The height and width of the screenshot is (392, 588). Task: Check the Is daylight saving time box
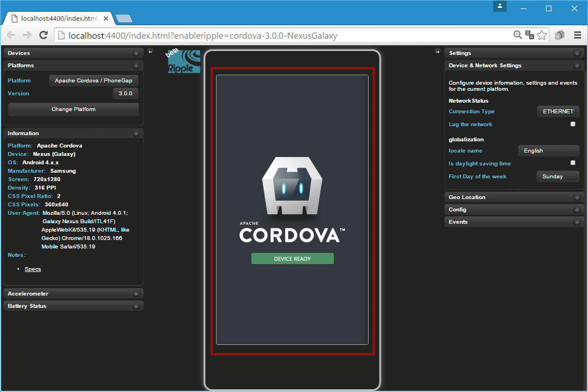coord(573,162)
